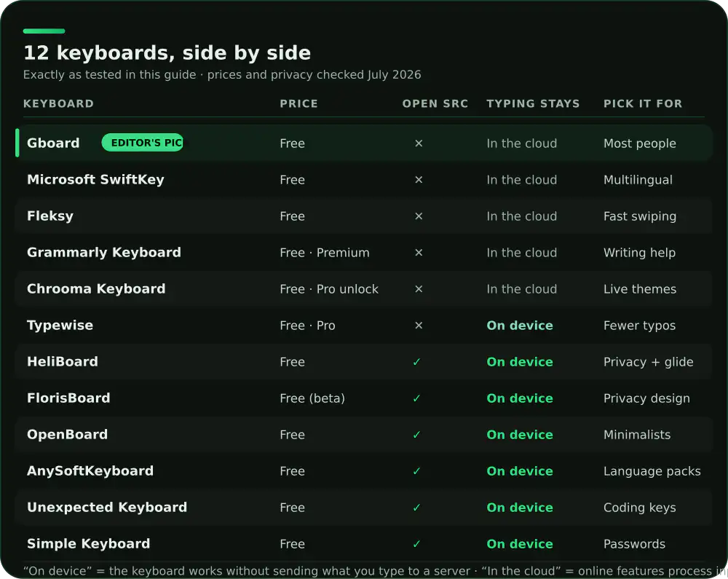Click the 'Coding keys' cell
The image size is (728, 579).
tap(639, 508)
